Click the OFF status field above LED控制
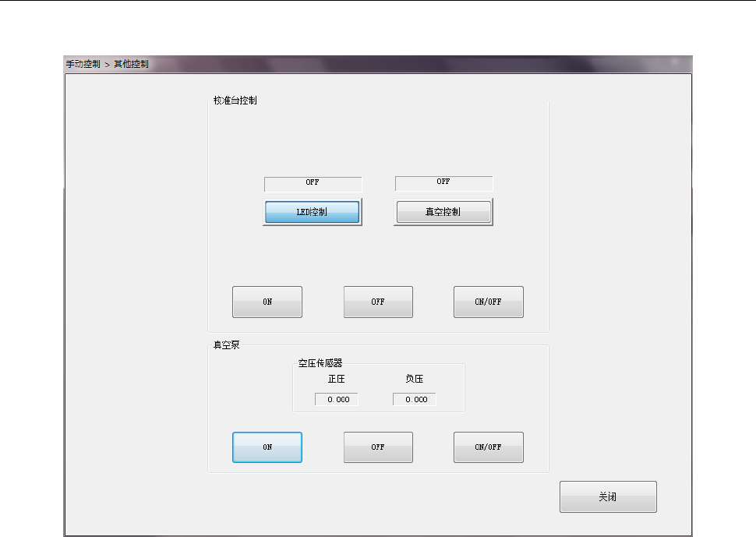Image resolution: width=756 pixels, height=537 pixels. pyautogui.click(x=313, y=184)
